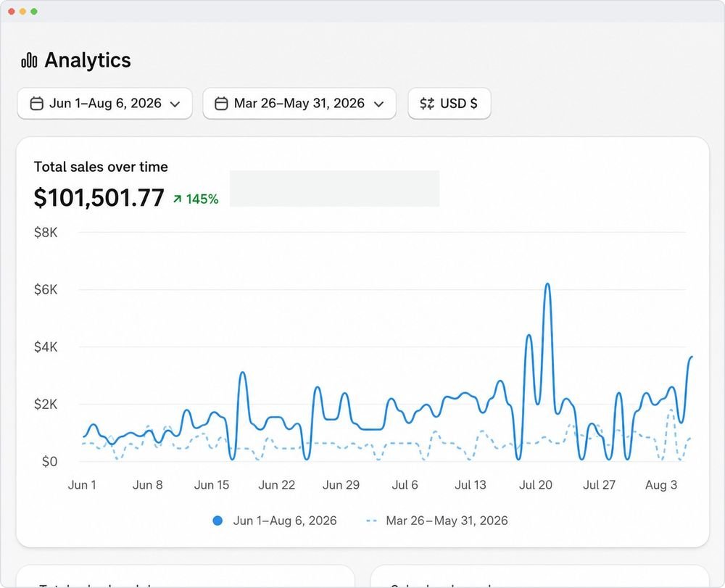Click the calendar icon in Mar 26–May 31 picker
The height and width of the screenshot is (588, 725).
point(221,104)
